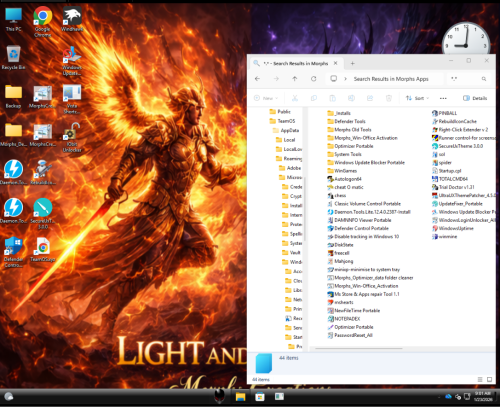Select the _Installs folder in the results
500x407 pixels.
tap(339, 113)
